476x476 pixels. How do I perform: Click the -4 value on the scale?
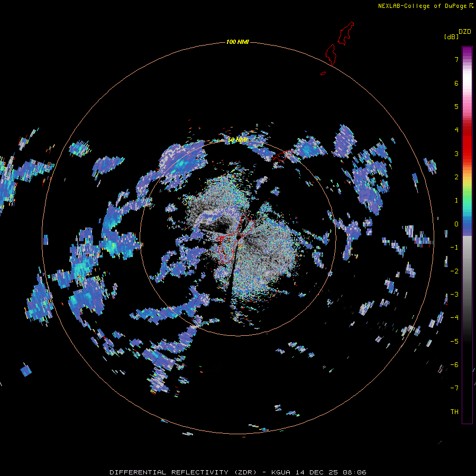pyautogui.click(x=454, y=318)
